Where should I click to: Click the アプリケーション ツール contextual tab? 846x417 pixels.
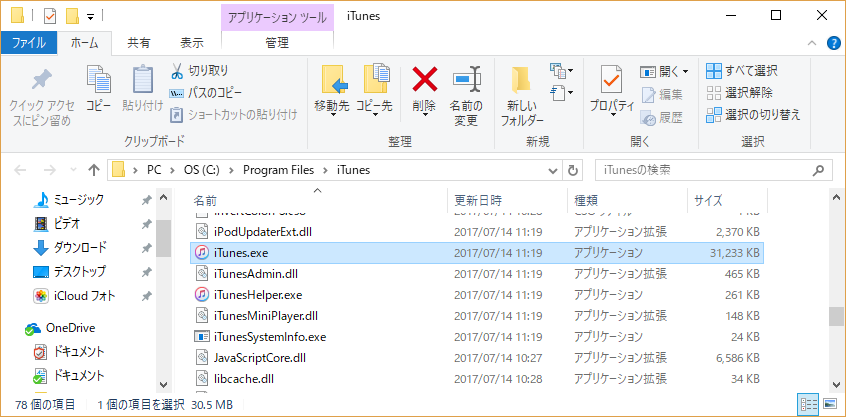[x=277, y=17]
